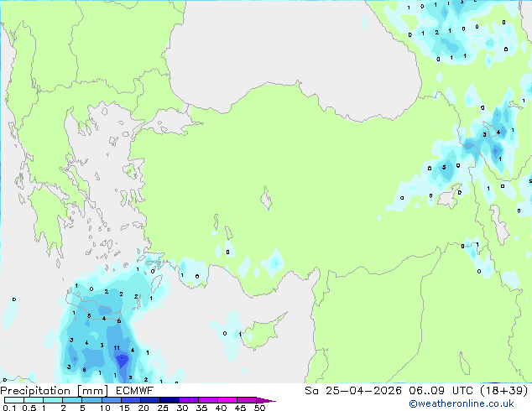Pick the 15–20 mm legend color swatch

click(130, 400)
